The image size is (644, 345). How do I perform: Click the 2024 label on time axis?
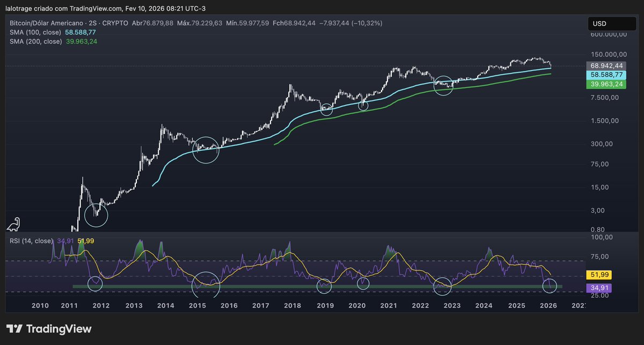pos(484,305)
